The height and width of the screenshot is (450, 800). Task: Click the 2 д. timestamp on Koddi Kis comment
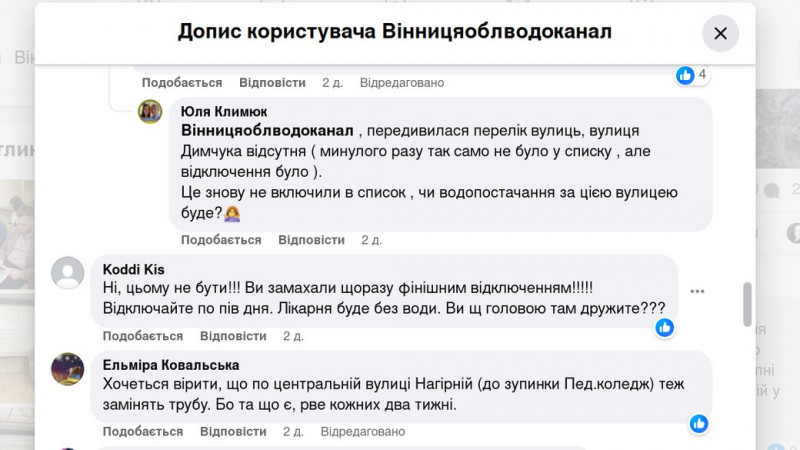(293, 336)
